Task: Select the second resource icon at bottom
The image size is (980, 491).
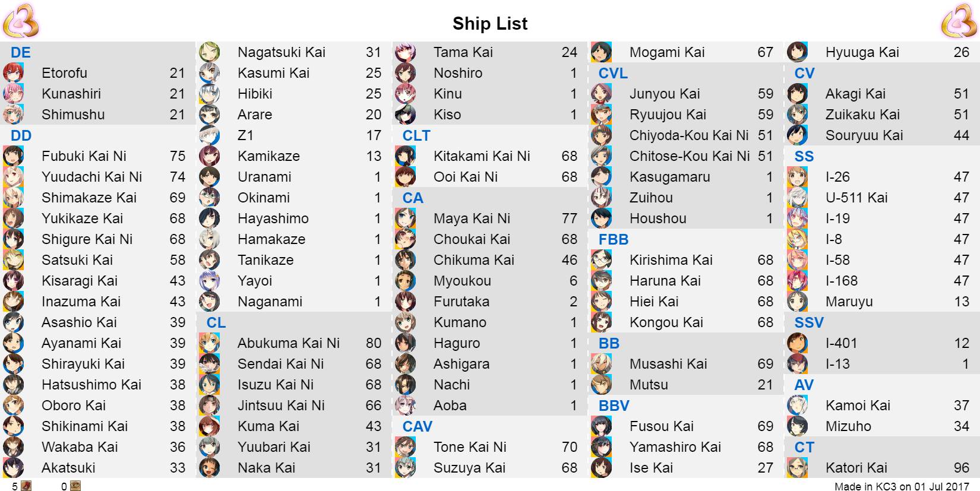Action: click(75, 486)
